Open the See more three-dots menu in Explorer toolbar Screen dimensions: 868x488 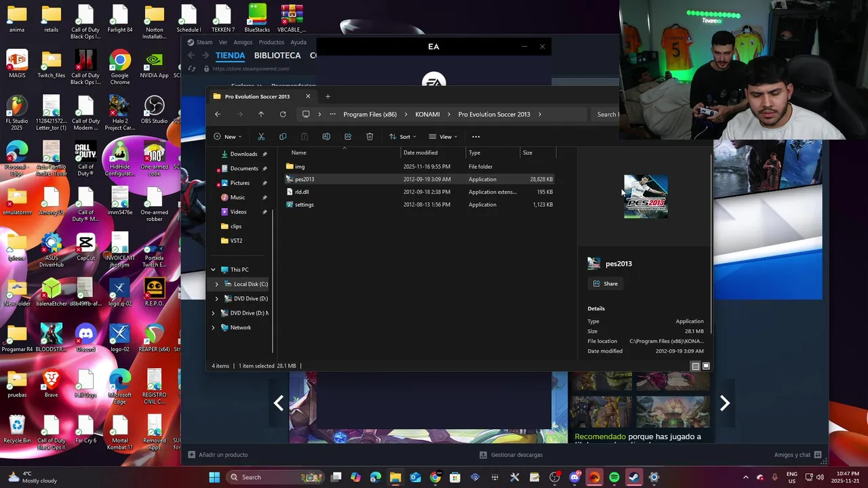(x=475, y=136)
